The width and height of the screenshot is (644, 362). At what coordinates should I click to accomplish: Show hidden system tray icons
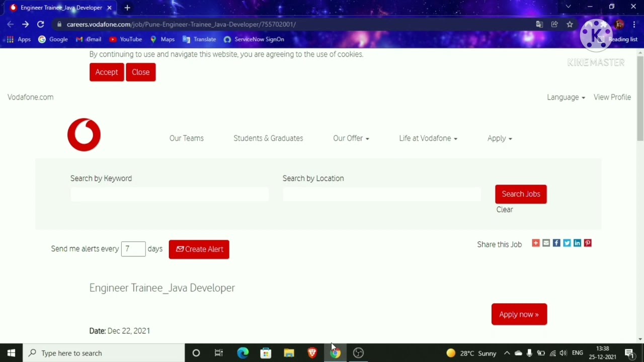point(507,353)
